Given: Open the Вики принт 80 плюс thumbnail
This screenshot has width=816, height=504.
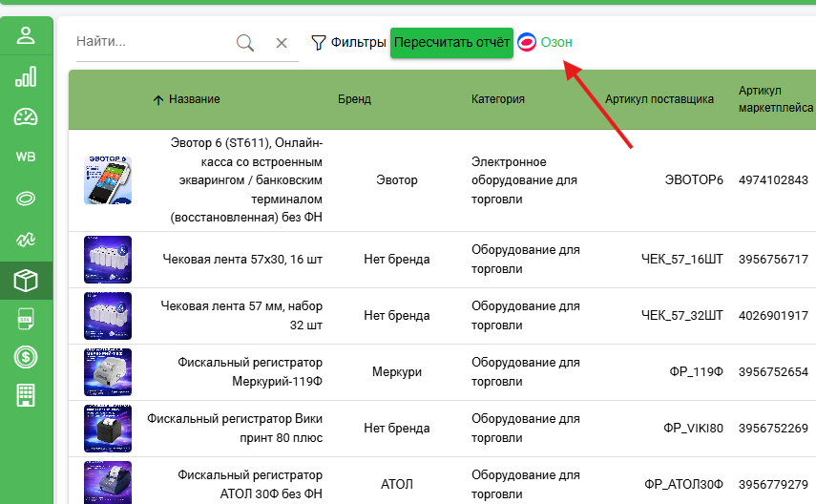Looking at the screenshot, I should (x=108, y=428).
